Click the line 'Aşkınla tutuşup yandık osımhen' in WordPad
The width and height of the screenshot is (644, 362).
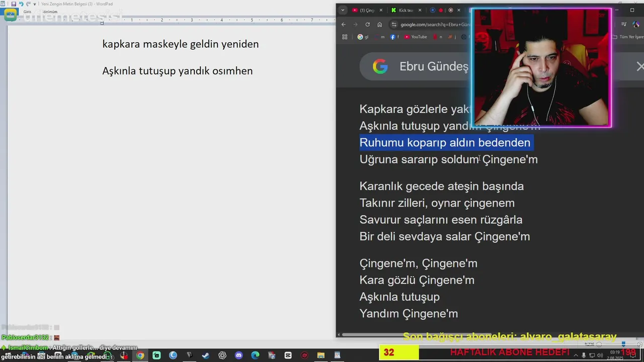178,71
